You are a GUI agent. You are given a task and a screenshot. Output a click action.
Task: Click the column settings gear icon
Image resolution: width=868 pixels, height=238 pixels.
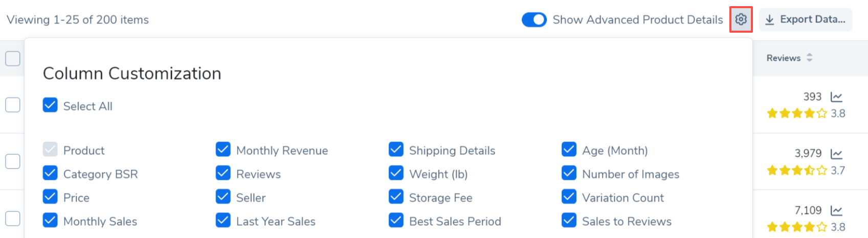coord(741,19)
